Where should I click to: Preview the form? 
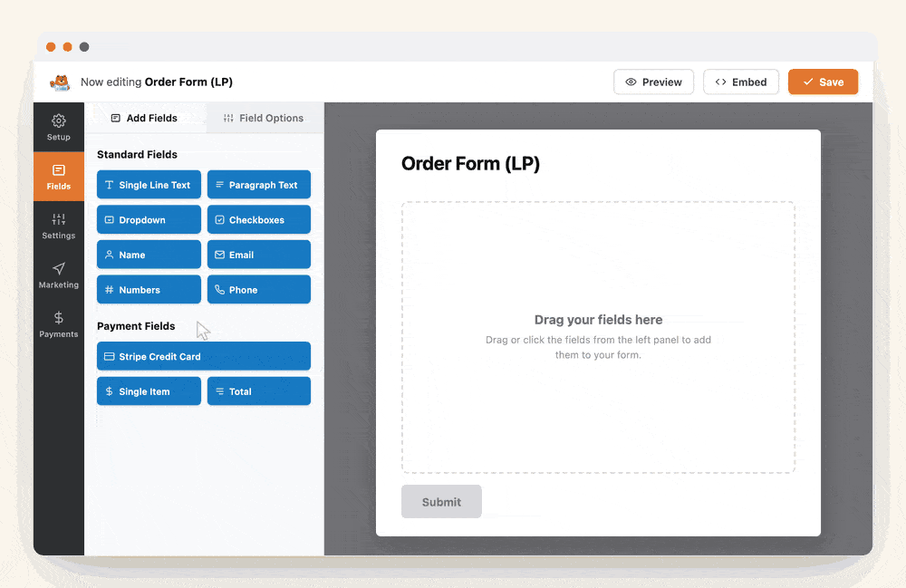(653, 82)
